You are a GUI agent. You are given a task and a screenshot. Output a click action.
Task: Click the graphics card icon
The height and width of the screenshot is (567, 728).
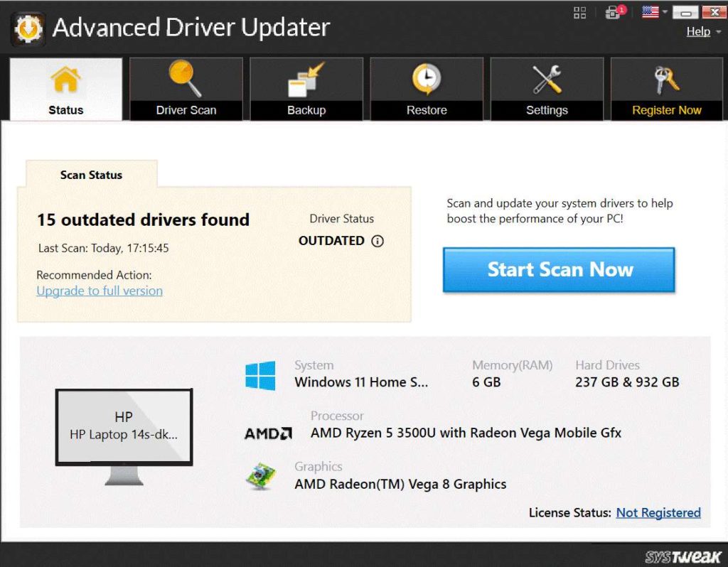tap(260, 475)
